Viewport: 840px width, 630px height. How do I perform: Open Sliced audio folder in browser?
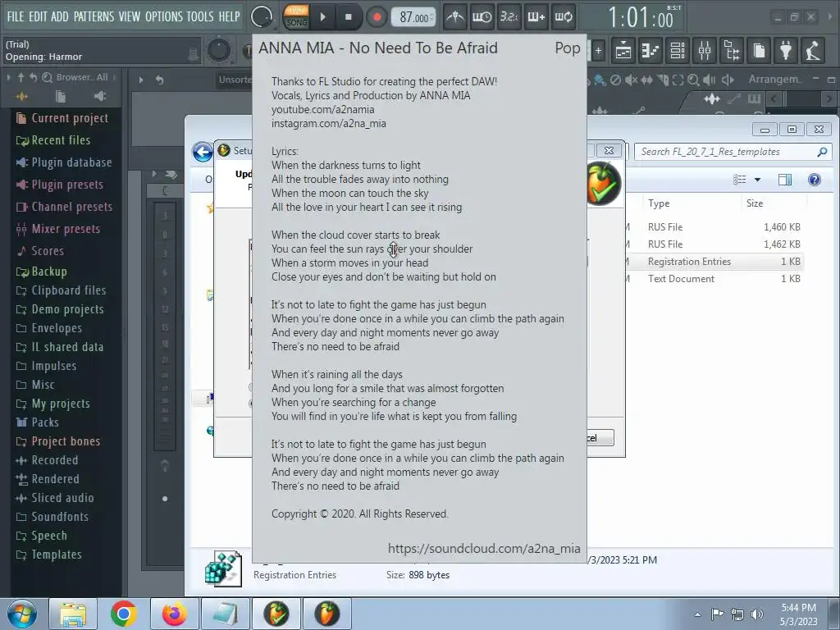[55, 498]
